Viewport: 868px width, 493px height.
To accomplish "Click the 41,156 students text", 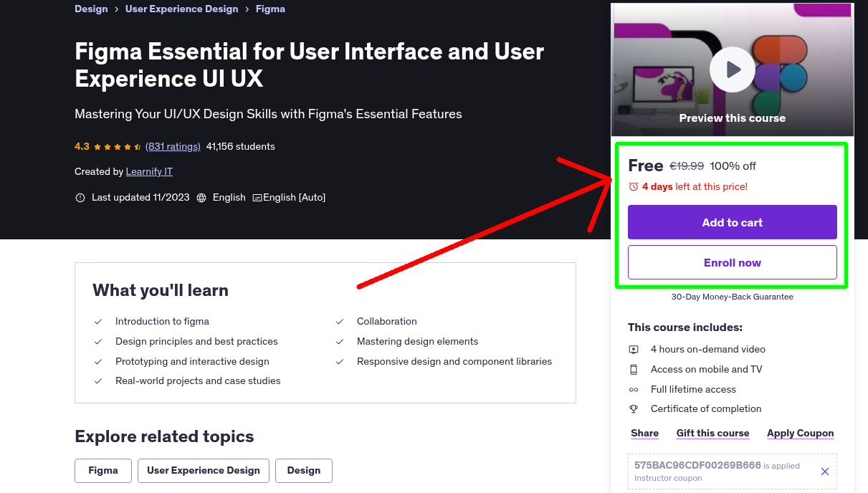I will coord(241,146).
